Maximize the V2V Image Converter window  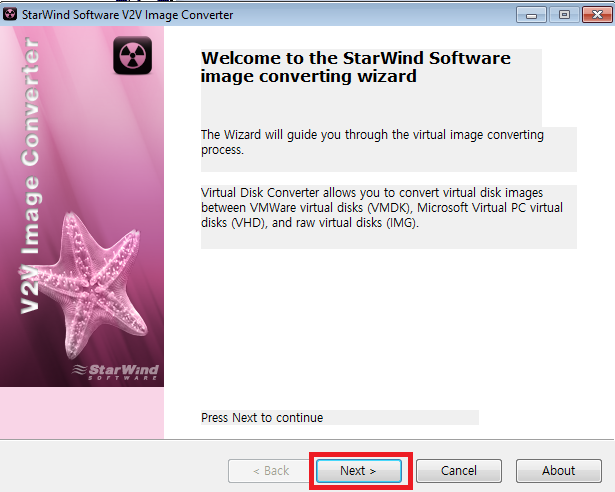[x=564, y=15]
